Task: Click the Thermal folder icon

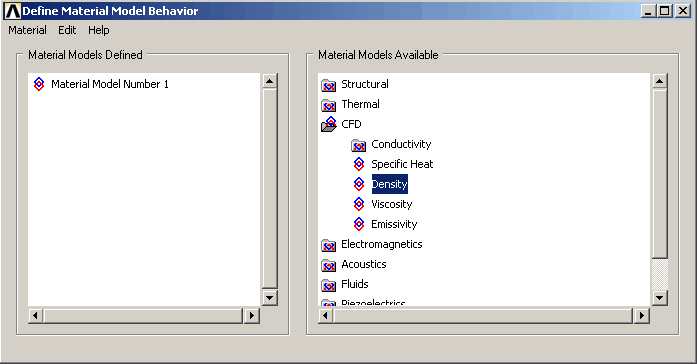Action: pyautogui.click(x=328, y=105)
